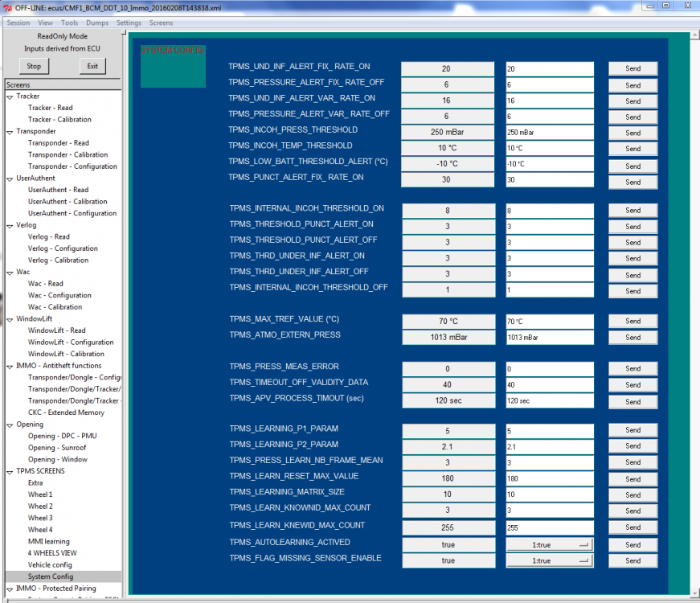Edit TPMS_PRESS_MEAS_ERROR input field
The height and width of the screenshot is (603, 700).
pyautogui.click(x=550, y=369)
